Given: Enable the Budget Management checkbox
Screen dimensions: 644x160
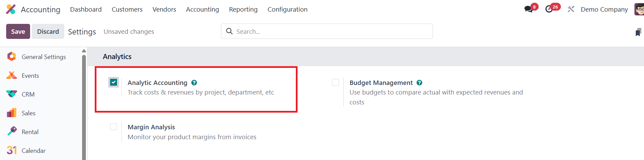Looking at the screenshot, I should (336, 82).
